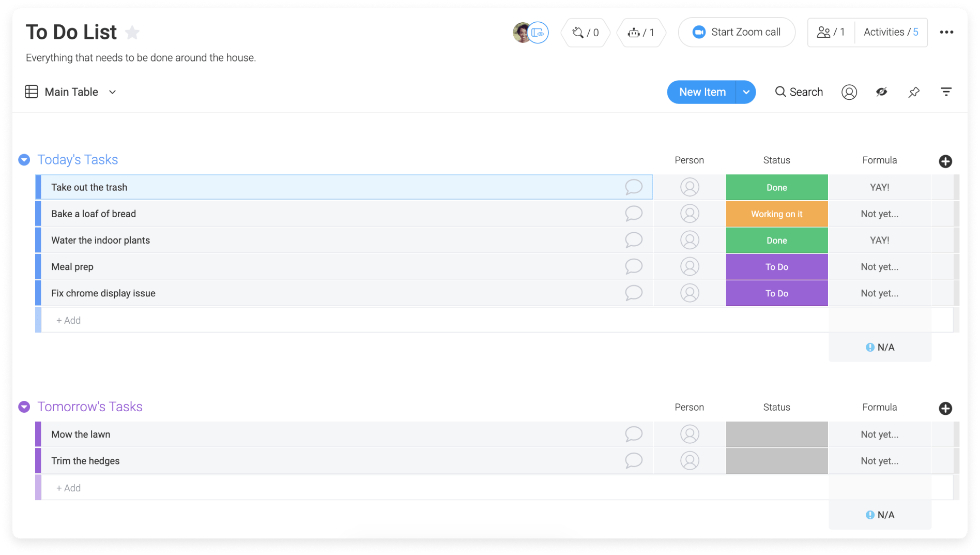Open Main Table view dropdown
Image resolution: width=980 pixels, height=555 pixels.
[112, 92]
